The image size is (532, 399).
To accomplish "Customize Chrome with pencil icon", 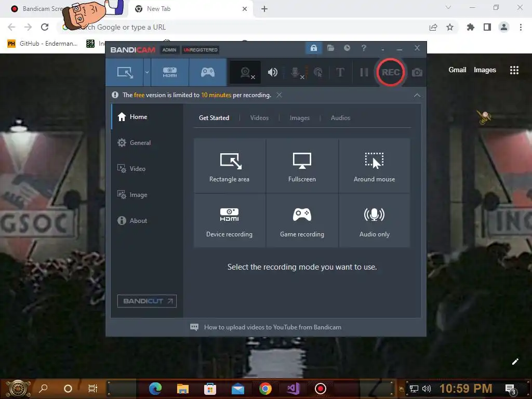I will click(x=515, y=362).
